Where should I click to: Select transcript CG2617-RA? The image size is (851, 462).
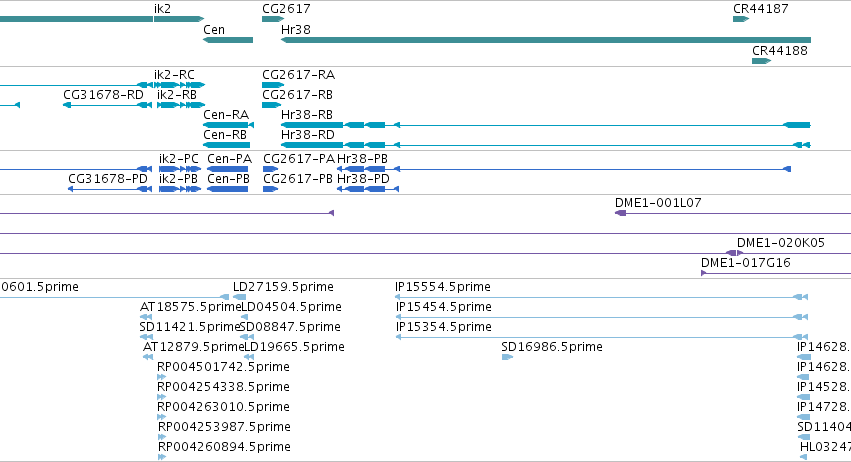click(x=273, y=85)
